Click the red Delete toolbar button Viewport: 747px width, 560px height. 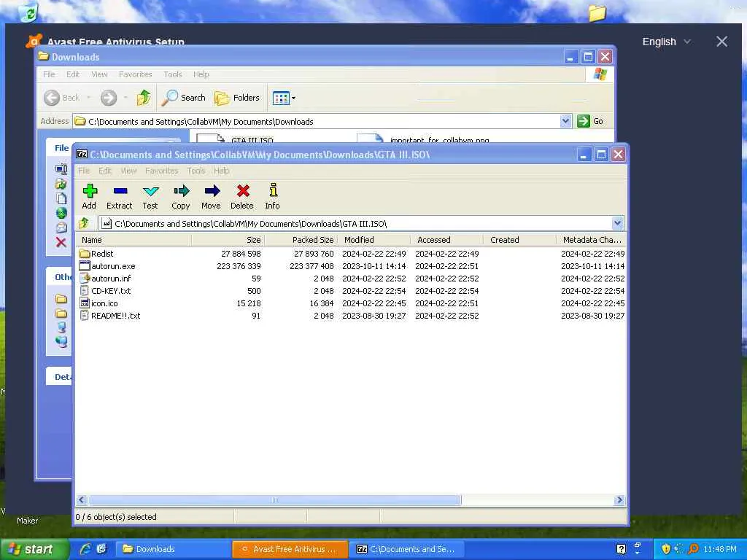[x=242, y=197]
